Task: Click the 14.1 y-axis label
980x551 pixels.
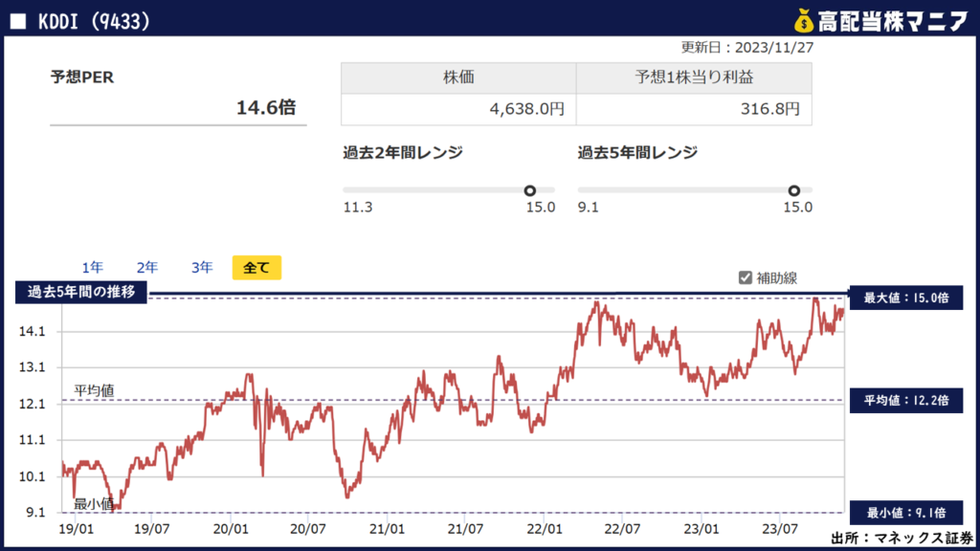Action: (32, 332)
